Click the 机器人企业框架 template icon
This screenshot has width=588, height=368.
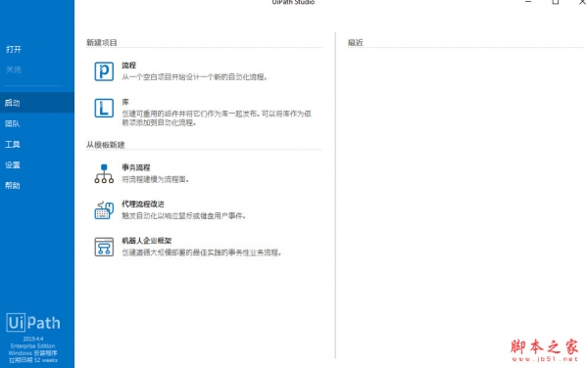[104, 247]
